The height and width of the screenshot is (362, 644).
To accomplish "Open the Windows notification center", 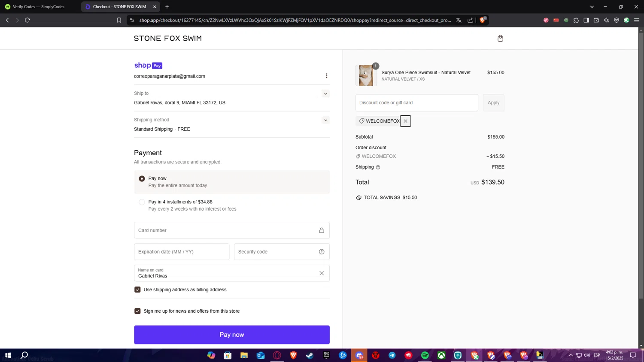I will coord(633,355).
